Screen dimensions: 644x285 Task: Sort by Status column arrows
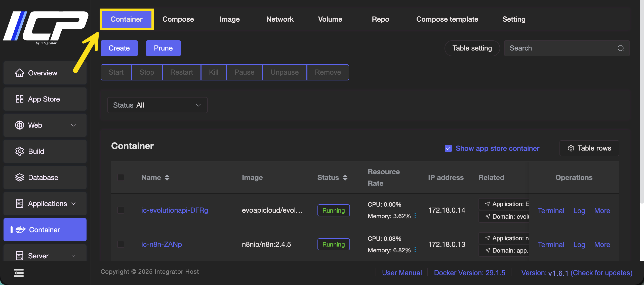(345, 178)
